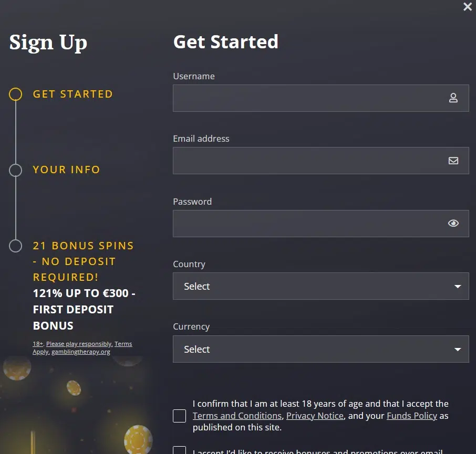Click the Bonus Spins step circle
This screenshot has width=476, height=454.
point(15,246)
